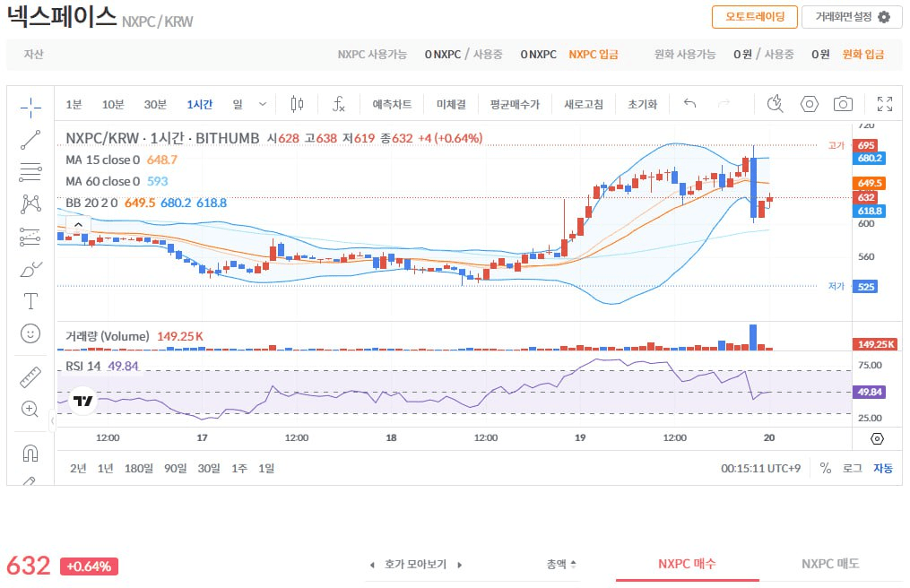Click the 오토트레이딩 button
The width and height of the screenshot is (910, 588).
click(x=754, y=17)
